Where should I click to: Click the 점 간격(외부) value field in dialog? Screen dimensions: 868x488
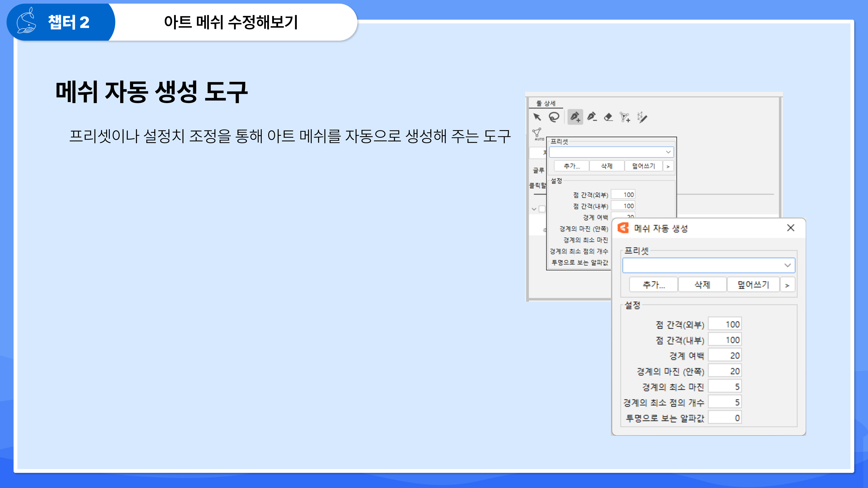(x=725, y=324)
